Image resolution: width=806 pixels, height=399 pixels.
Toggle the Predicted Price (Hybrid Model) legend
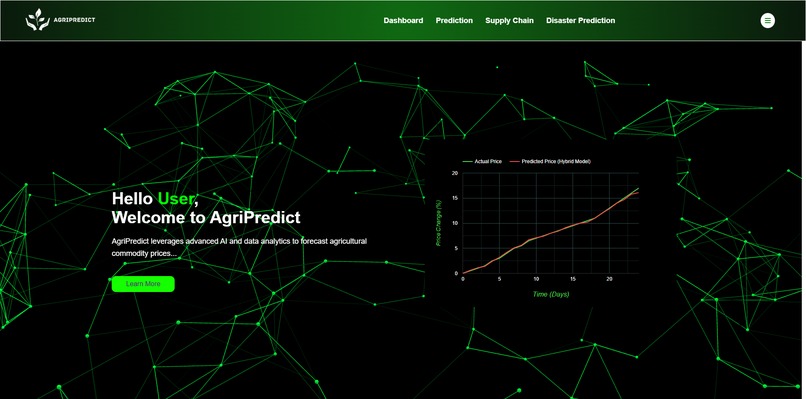point(550,161)
